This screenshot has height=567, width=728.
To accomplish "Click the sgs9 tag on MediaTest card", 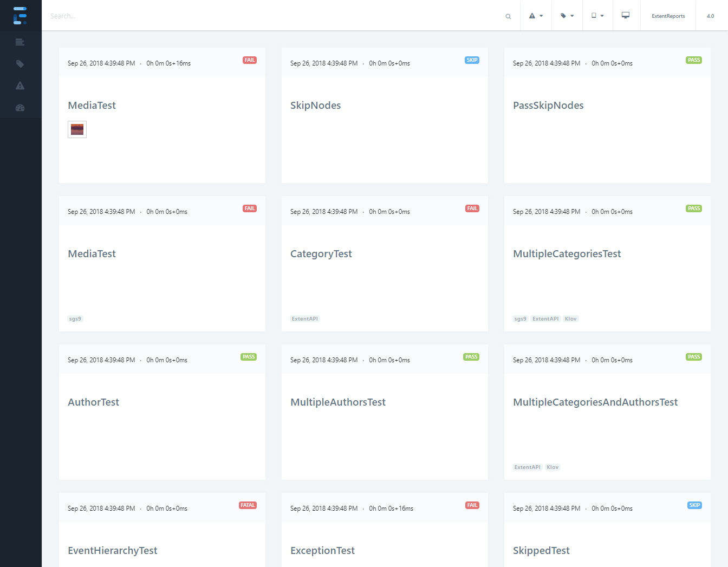I will pos(75,319).
